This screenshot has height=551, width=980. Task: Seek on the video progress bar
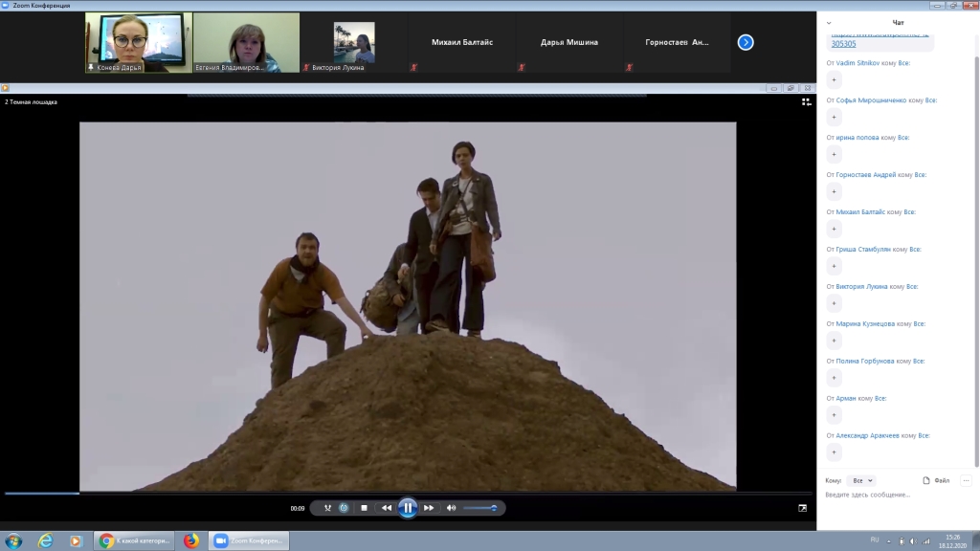pyautogui.click(x=409, y=494)
